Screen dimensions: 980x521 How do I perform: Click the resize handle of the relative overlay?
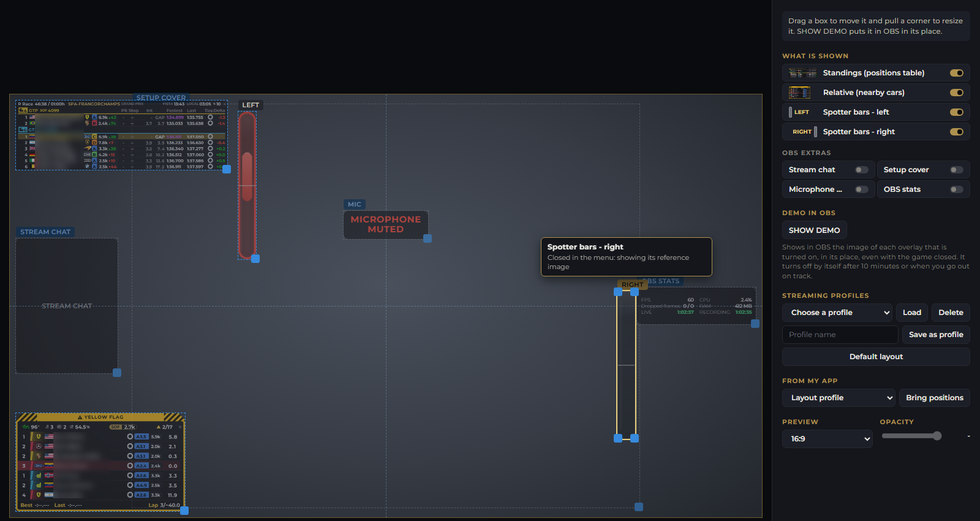[184, 510]
